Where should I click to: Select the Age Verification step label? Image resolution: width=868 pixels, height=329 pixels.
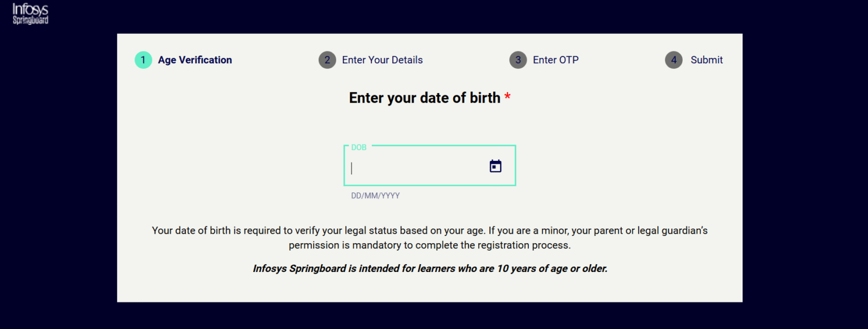pyautogui.click(x=195, y=60)
